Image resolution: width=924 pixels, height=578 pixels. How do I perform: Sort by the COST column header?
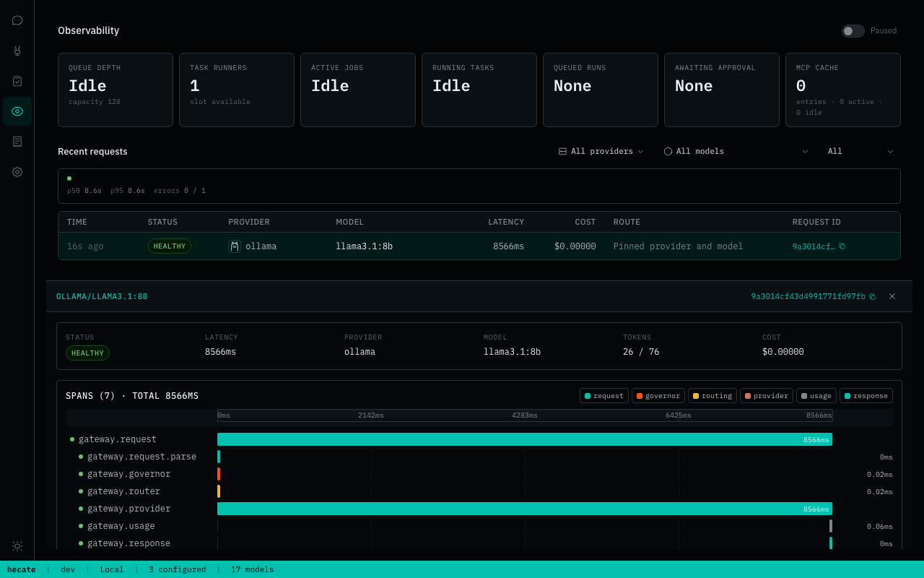point(585,222)
